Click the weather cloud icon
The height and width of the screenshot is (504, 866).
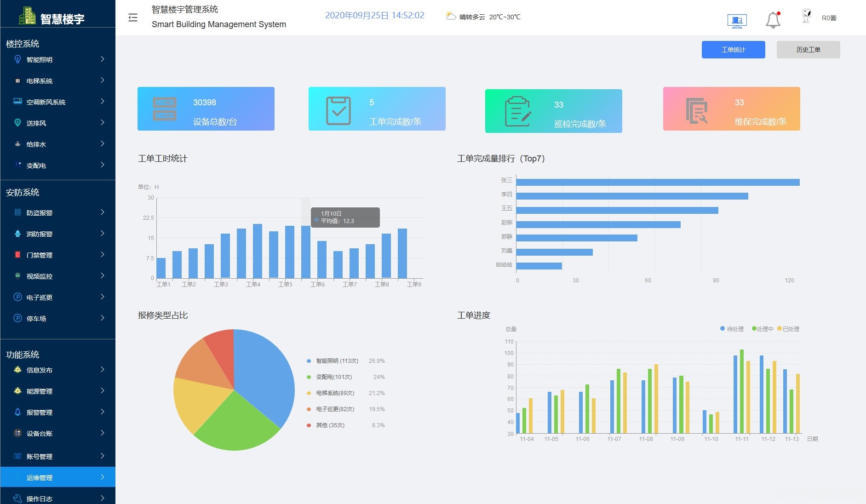tap(450, 16)
